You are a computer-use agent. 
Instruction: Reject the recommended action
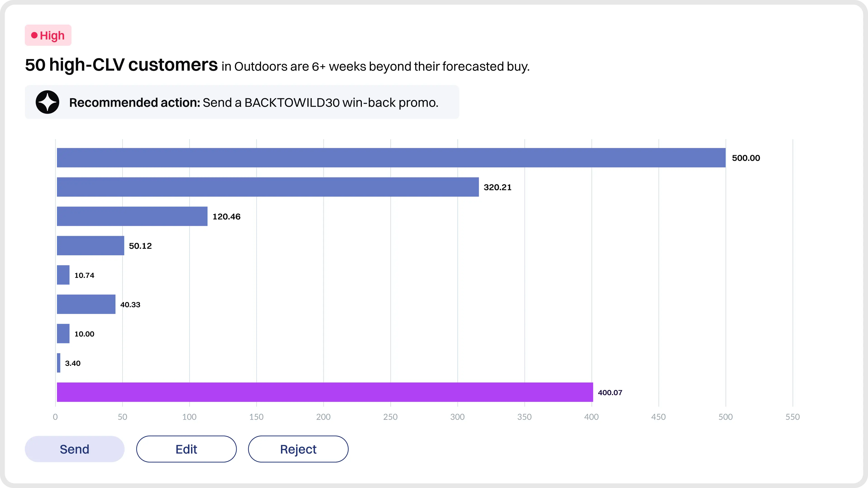pyautogui.click(x=298, y=449)
